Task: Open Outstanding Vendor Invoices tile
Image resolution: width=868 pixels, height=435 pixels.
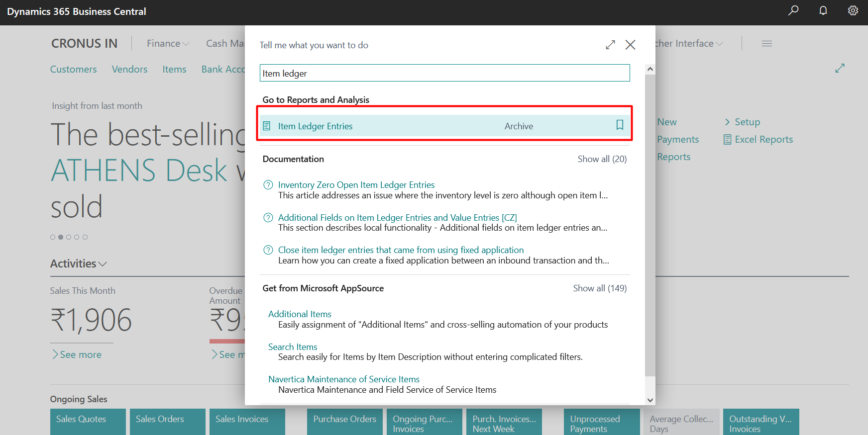Action: (761, 422)
